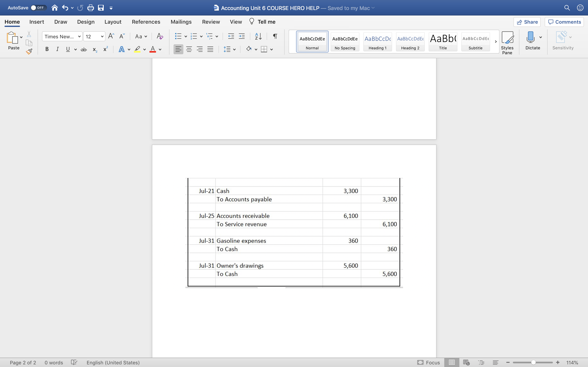Click the Save icon
The width and height of the screenshot is (588, 367).
[101, 8]
